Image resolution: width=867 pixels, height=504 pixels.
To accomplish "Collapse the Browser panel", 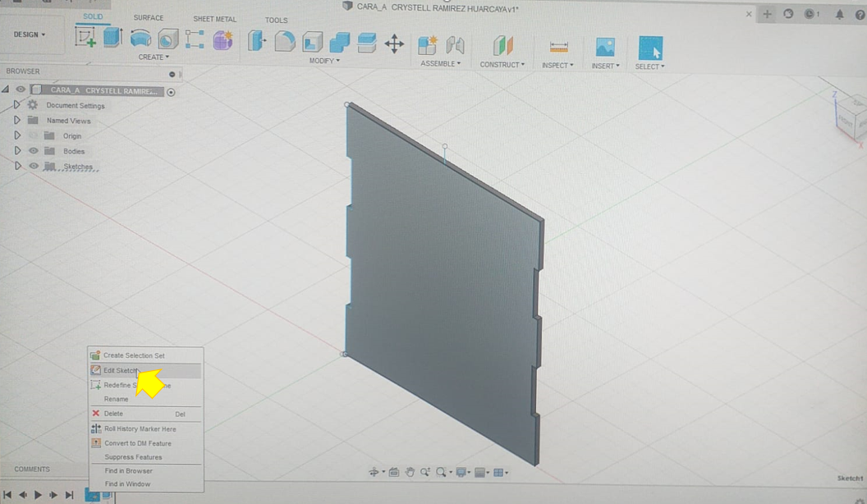I will [x=172, y=74].
